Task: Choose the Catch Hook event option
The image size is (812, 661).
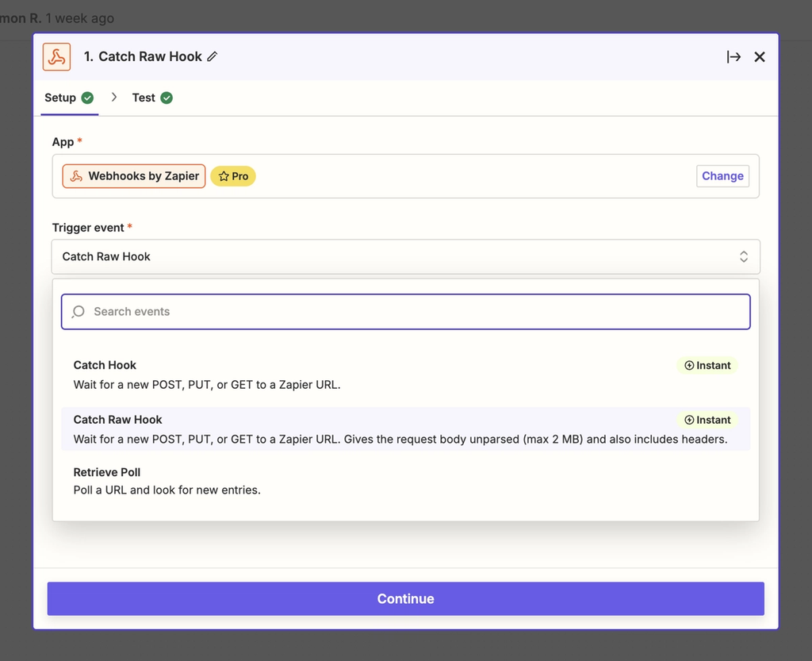Action: [x=405, y=375]
